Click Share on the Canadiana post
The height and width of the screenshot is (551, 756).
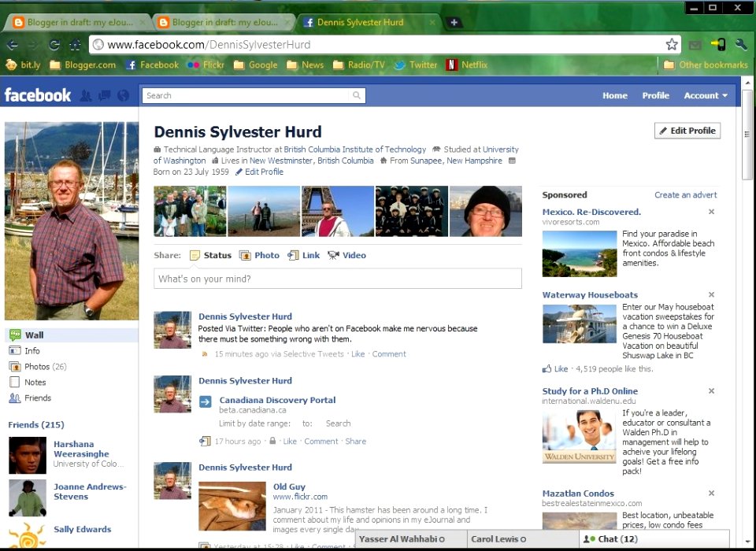[356, 441]
